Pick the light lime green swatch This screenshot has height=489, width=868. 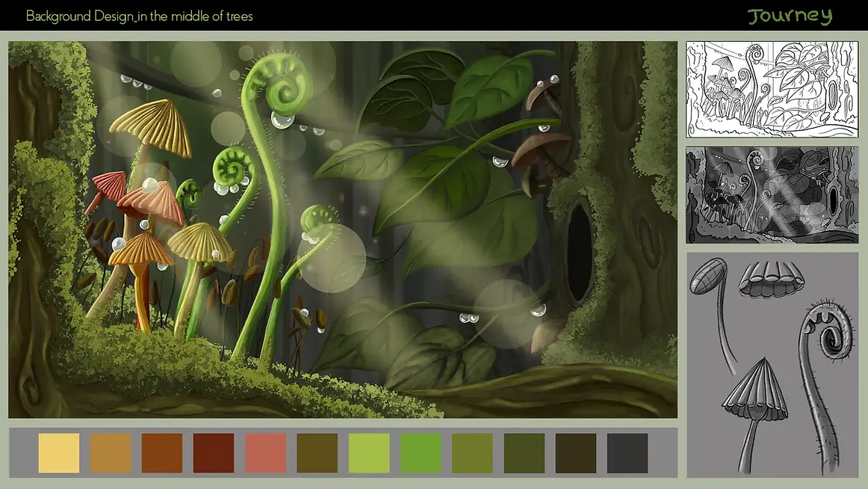369,453
